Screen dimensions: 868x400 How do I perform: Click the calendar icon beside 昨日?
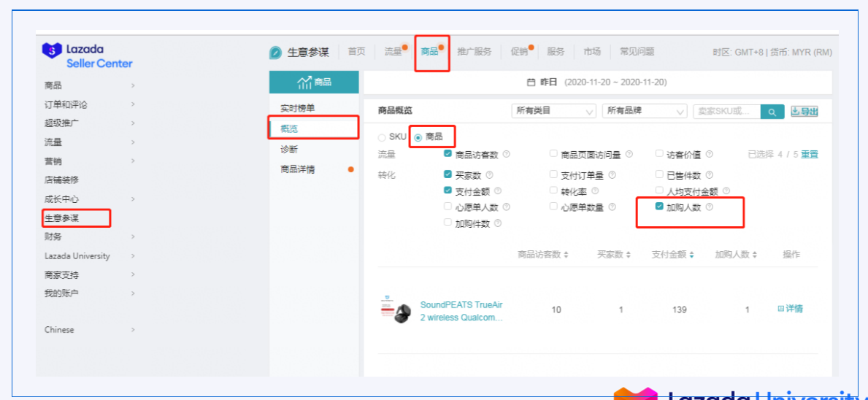[x=531, y=82]
